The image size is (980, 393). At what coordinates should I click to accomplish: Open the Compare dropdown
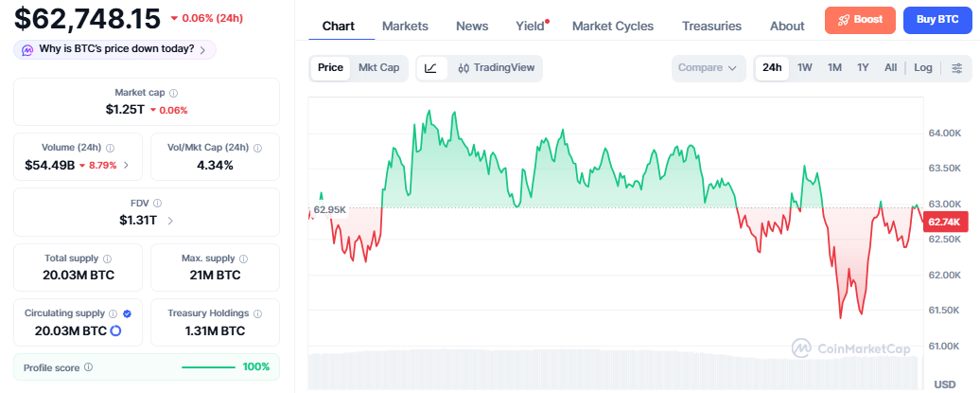[x=709, y=68]
